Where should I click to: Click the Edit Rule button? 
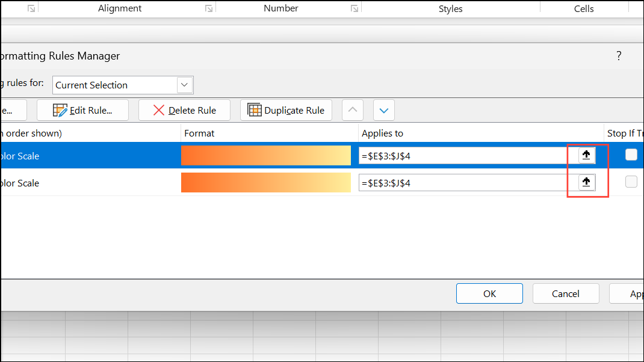82,110
